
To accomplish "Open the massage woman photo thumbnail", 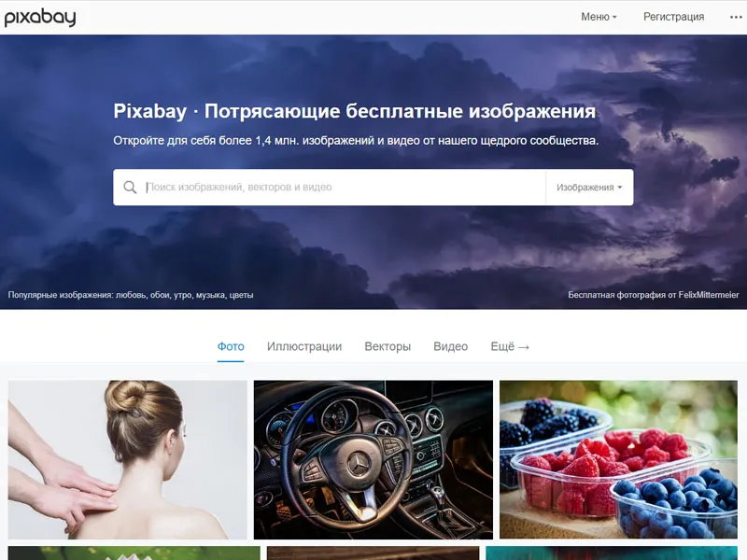I will 128,459.
